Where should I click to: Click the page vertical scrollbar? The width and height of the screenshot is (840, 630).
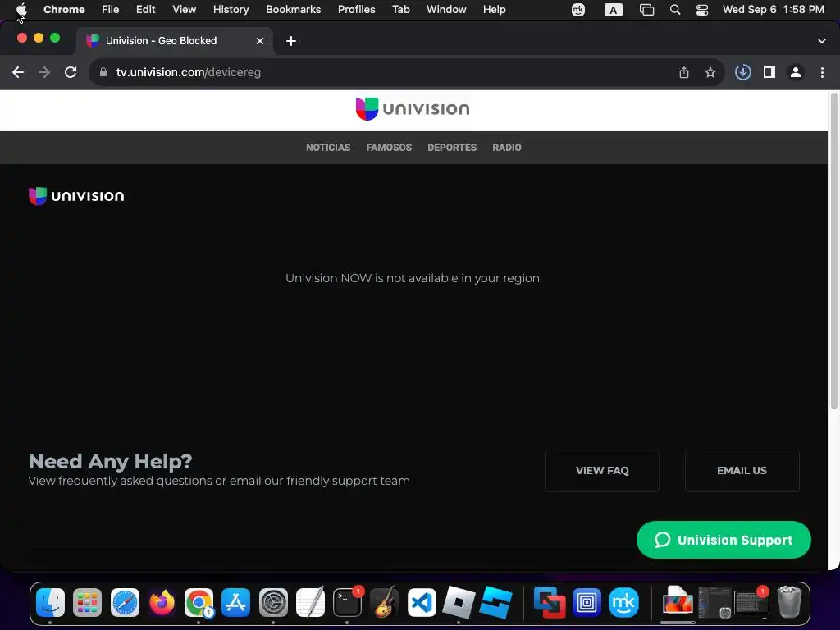(x=833, y=252)
